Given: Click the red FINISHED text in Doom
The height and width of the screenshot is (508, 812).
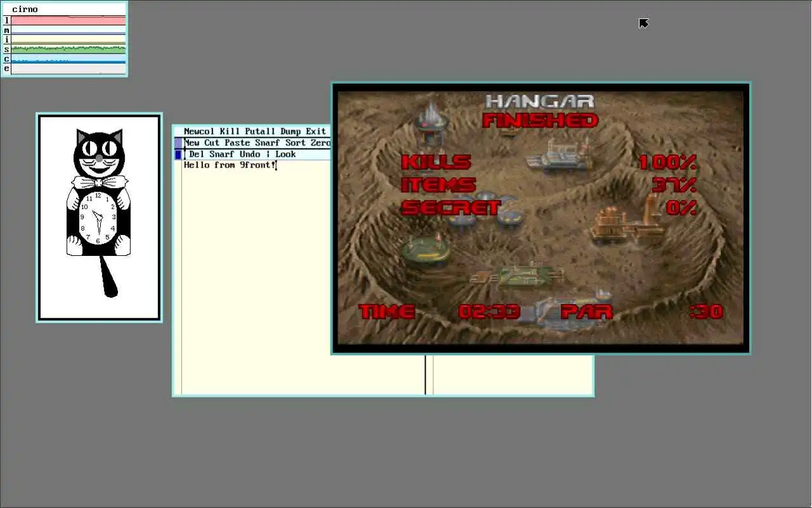Looking at the screenshot, I should [x=540, y=120].
